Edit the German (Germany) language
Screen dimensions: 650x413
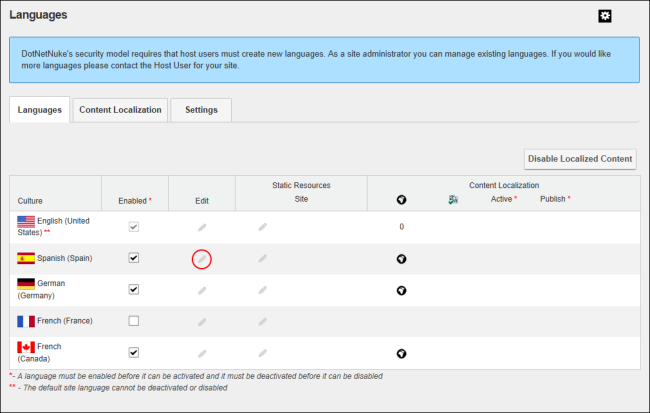pos(202,291)
